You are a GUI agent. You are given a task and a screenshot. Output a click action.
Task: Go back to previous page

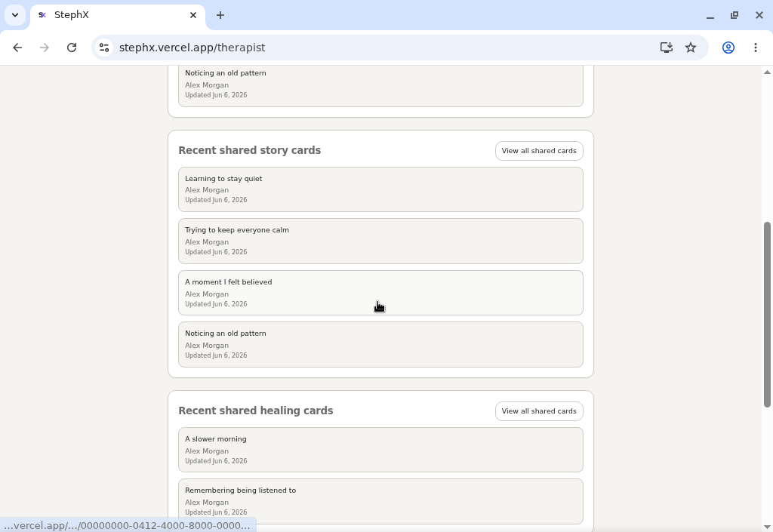[x=17, y=48]
